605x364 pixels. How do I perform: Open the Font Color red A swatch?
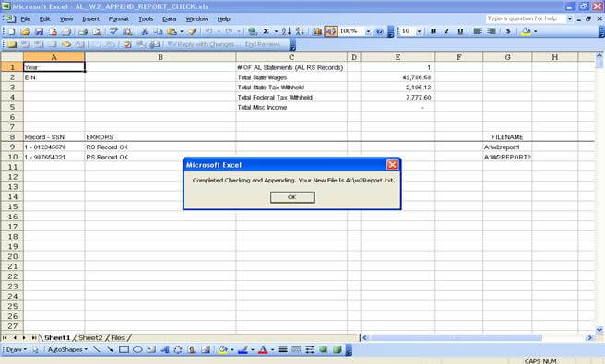pyautogui.click(x=263, y=350)
